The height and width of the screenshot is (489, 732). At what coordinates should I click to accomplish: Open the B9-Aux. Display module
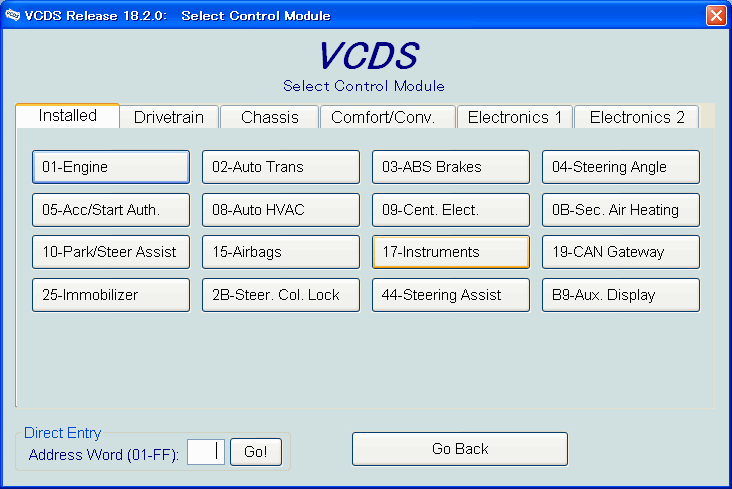click(621, 295)
